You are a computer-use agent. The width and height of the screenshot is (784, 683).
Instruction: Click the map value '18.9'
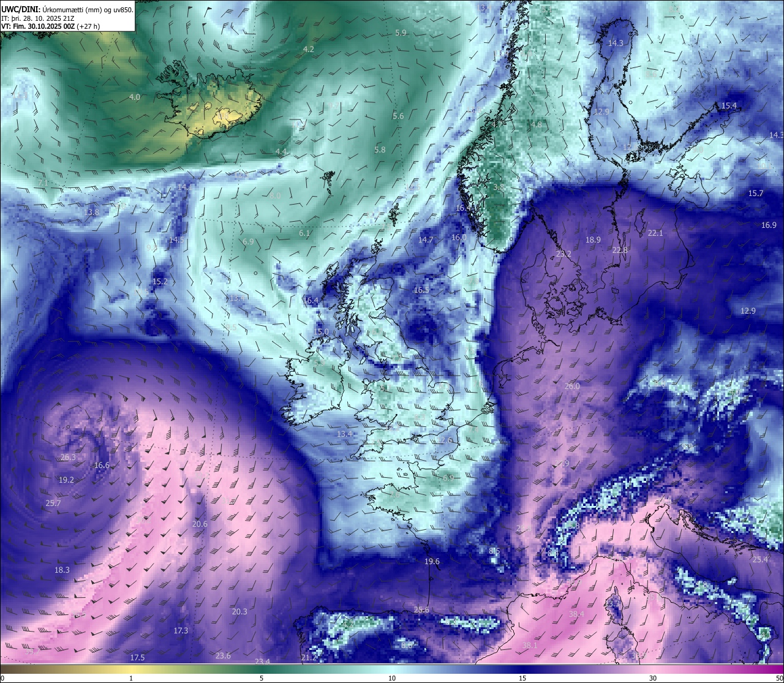(x=593, y=240)
